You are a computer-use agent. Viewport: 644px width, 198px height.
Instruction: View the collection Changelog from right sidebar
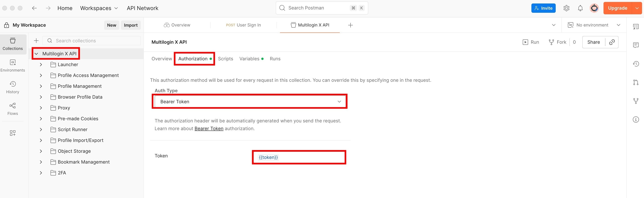(x=636, y=64)
